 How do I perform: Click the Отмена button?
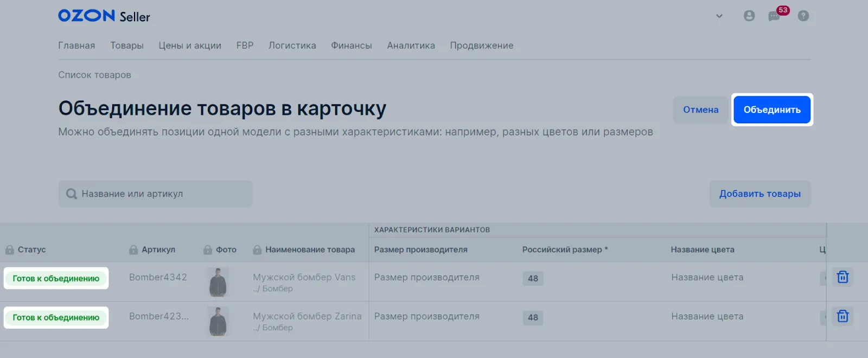(700, 110)
